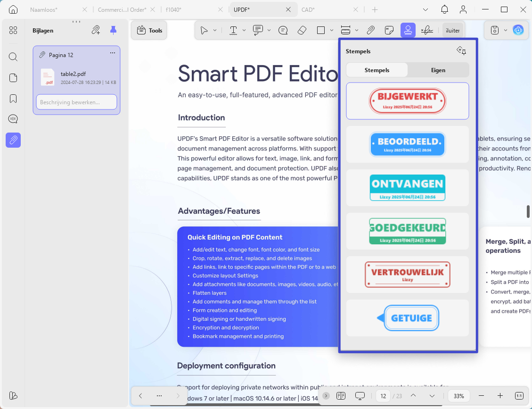Choose the GETUIGE stamp
This screenshot has width=532, height=409.
click(408, 318)
